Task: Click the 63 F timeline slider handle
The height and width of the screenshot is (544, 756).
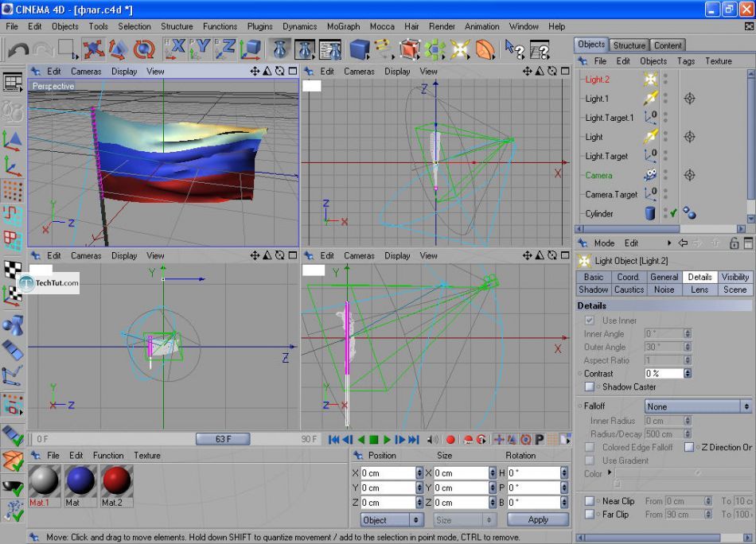Action: 223,439
